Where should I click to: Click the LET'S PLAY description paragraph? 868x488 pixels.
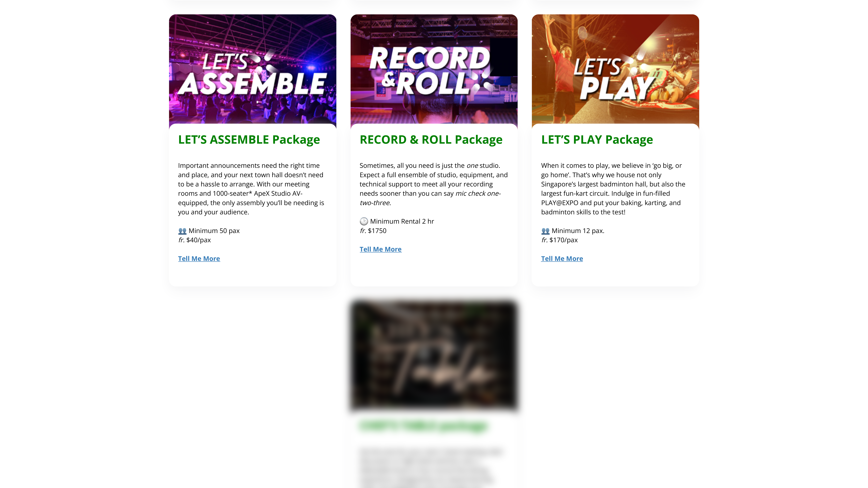[613, 189]
